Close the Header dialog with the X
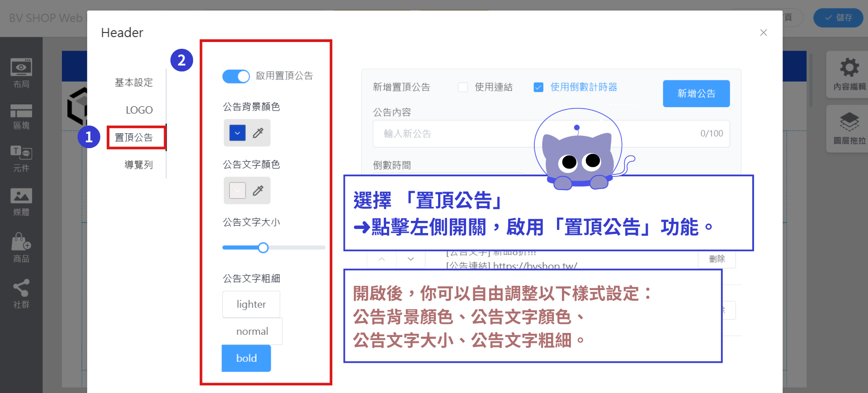 764,33
